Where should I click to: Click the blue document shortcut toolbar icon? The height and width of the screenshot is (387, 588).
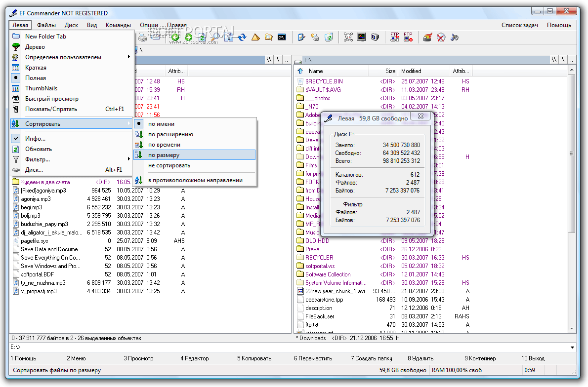coord(301,37)
